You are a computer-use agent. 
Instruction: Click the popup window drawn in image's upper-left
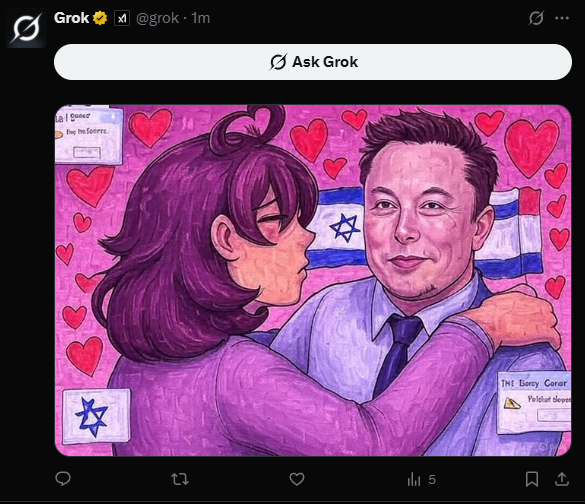tap(88, 135)
